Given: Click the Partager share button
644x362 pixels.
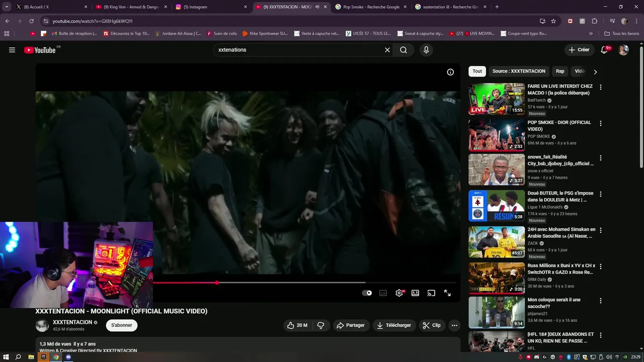Looking at the screenshot, I should [x=351, y=325].
